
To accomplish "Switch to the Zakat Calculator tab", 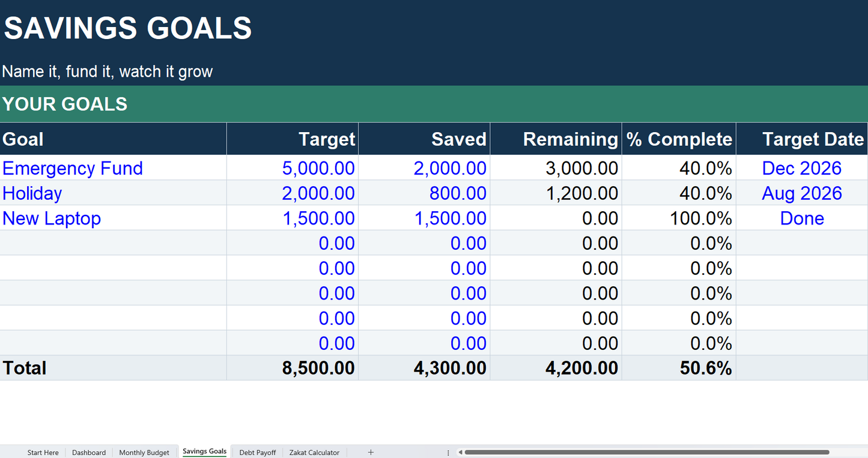I will click(x=314, y=453).
